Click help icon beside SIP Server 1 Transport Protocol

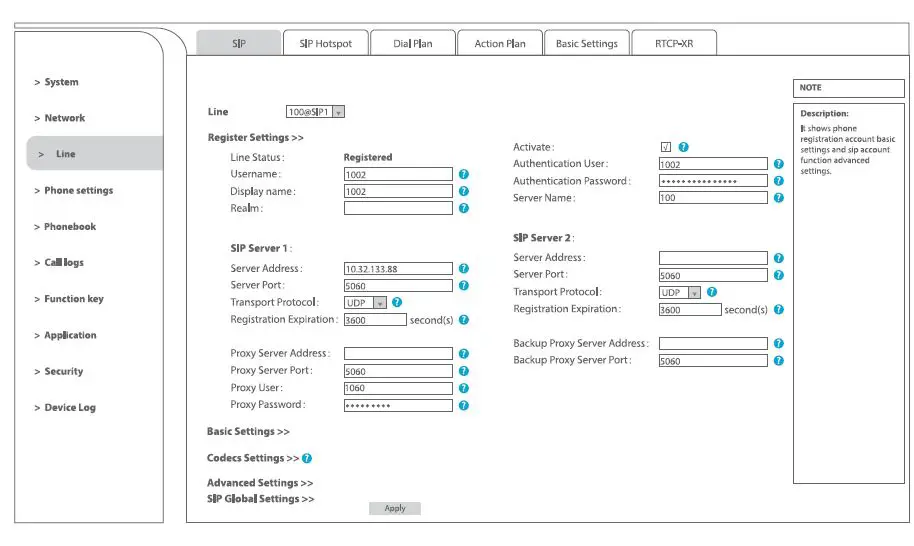(x=397, y=302)
